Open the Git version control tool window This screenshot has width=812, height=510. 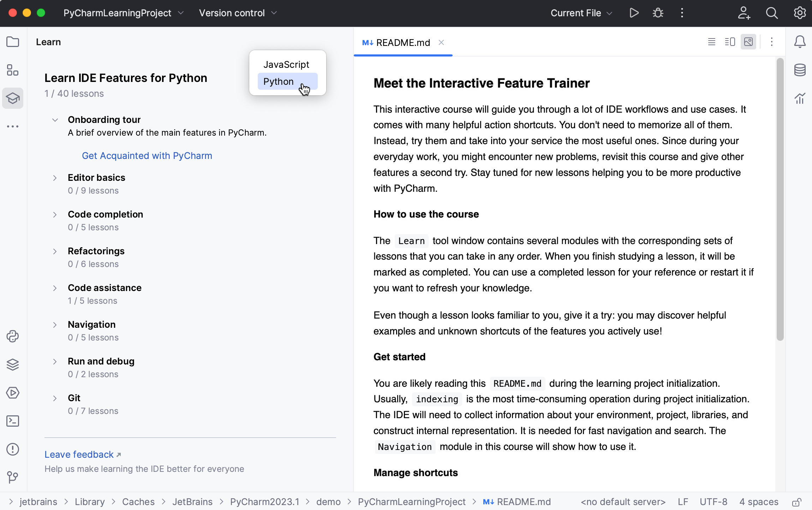click(13, 477)
